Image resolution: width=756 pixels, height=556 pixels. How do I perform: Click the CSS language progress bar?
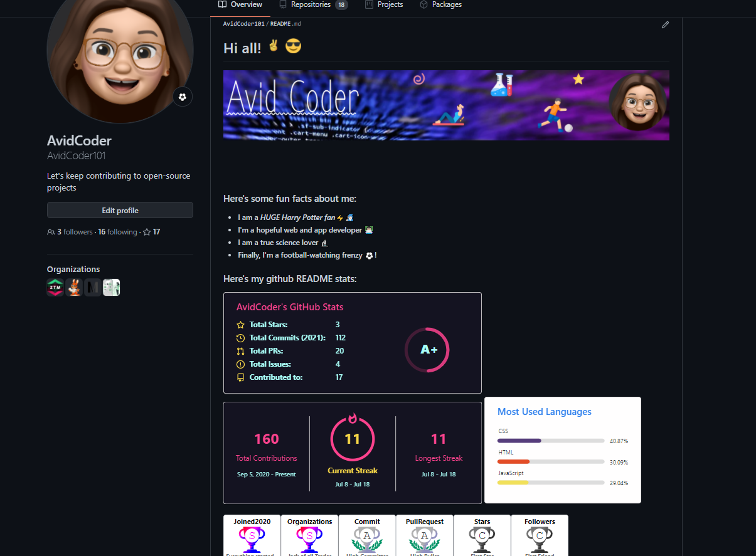[x=550, y=440]
